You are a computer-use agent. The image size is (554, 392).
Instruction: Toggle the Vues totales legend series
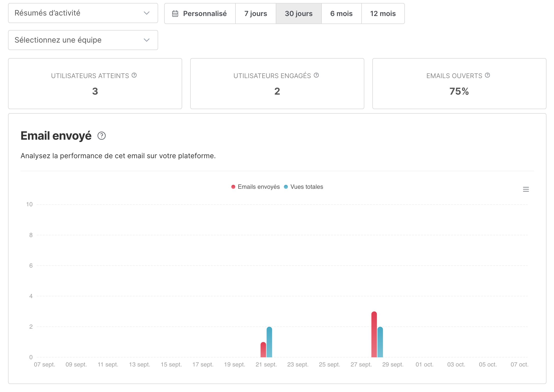tap(304, 187)
